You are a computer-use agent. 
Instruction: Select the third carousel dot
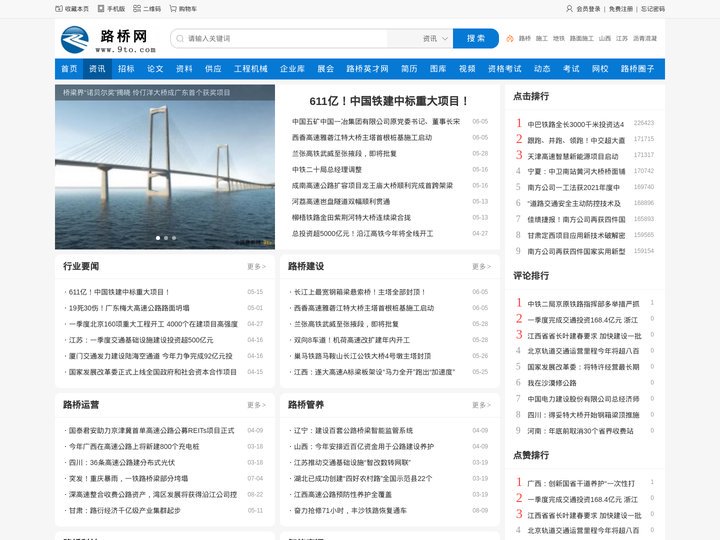174,238
